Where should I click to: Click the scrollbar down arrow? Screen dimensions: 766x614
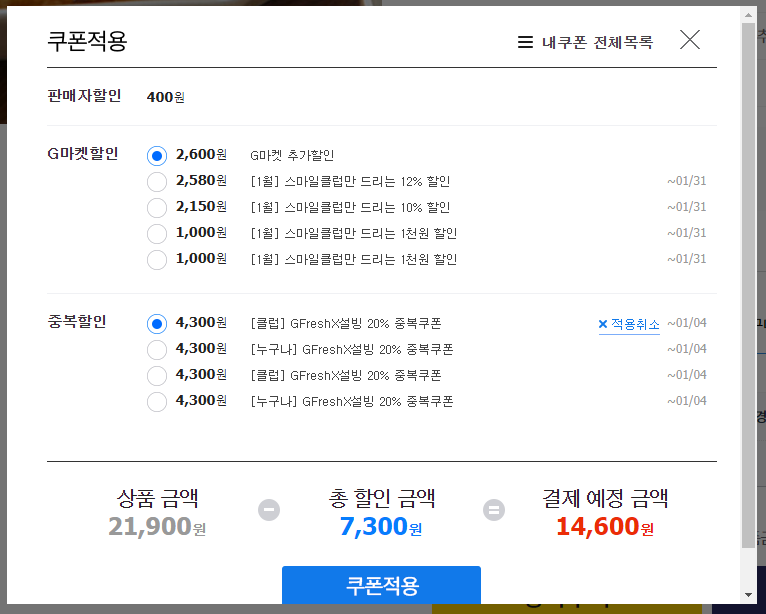pos(748,595)
